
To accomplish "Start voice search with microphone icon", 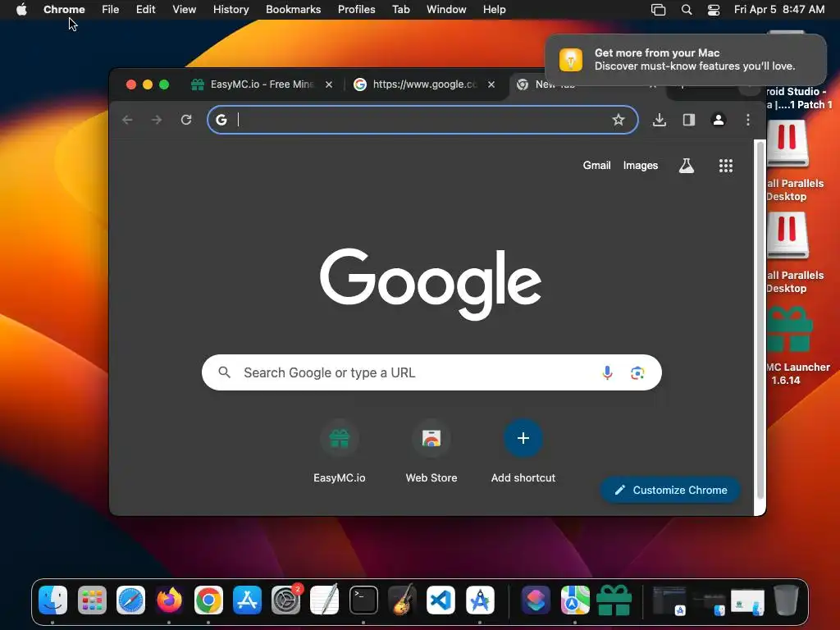I will 607,372.
